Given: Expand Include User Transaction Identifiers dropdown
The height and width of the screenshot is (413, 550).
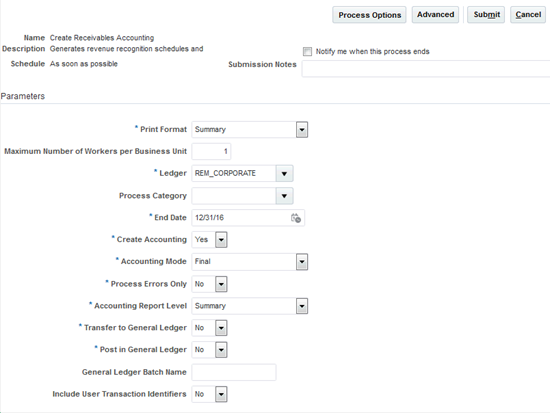Looking at the screenshot, I should (x=221, y=394).
